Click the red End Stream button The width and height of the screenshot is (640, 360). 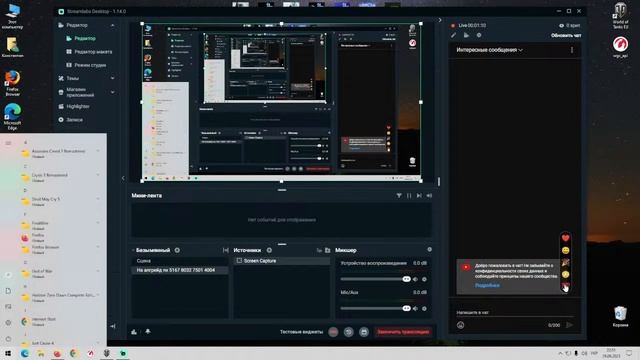[403, 332]
